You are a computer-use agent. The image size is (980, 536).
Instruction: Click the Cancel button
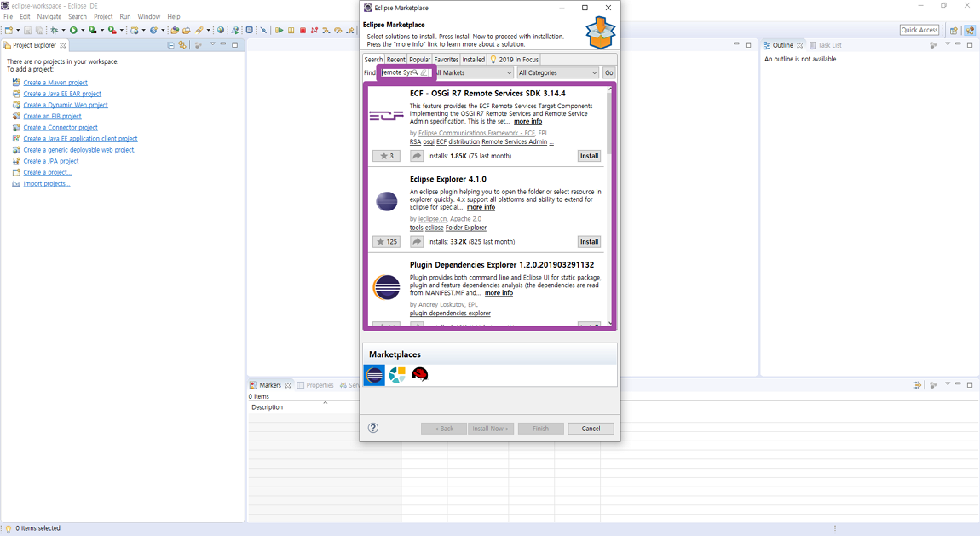coord(591,428)
